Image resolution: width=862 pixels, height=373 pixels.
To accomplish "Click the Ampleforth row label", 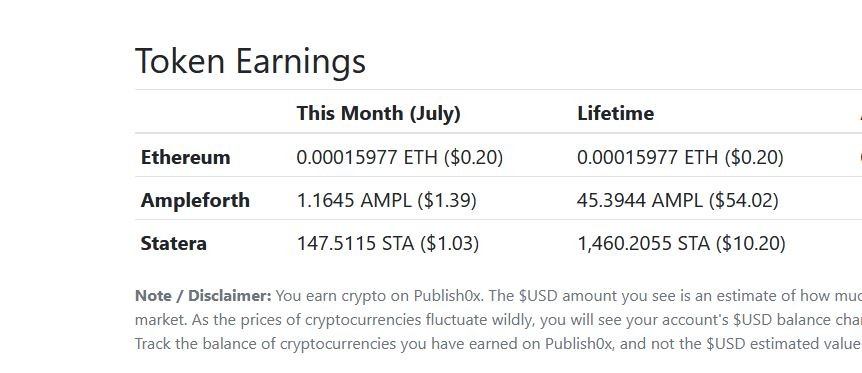I will (195, 200).
